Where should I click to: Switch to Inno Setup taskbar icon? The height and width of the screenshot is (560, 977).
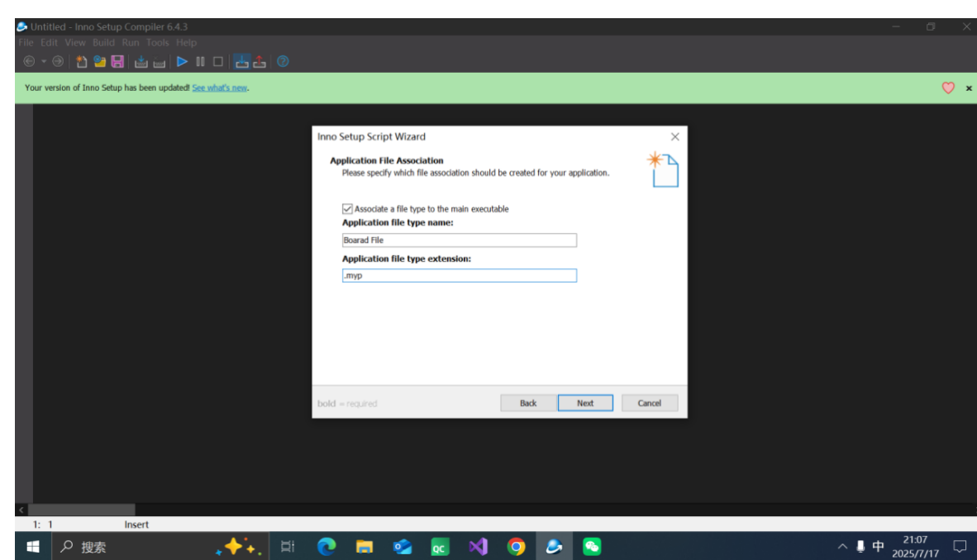click(x=554, y=546)
